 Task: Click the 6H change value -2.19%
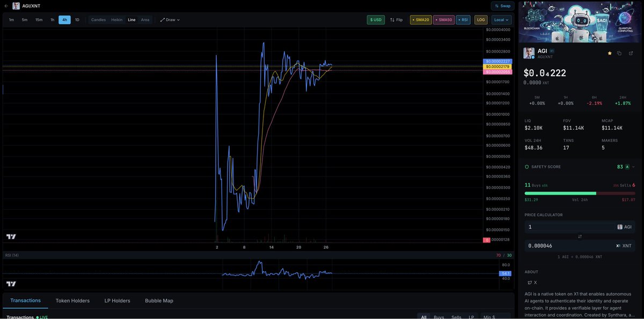click(594, 103)
